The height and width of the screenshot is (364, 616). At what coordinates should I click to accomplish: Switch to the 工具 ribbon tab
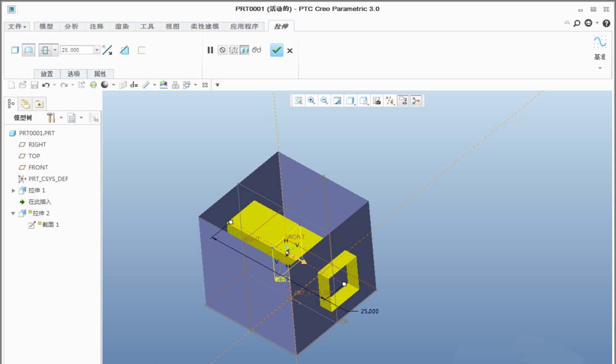click(x=147, y=26)
